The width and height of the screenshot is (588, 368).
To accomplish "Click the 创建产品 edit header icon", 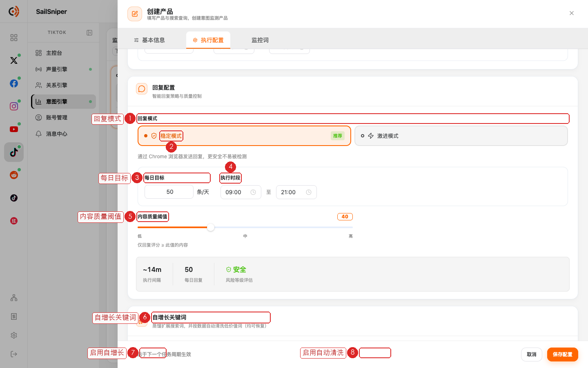I will (x=135, y=14).
